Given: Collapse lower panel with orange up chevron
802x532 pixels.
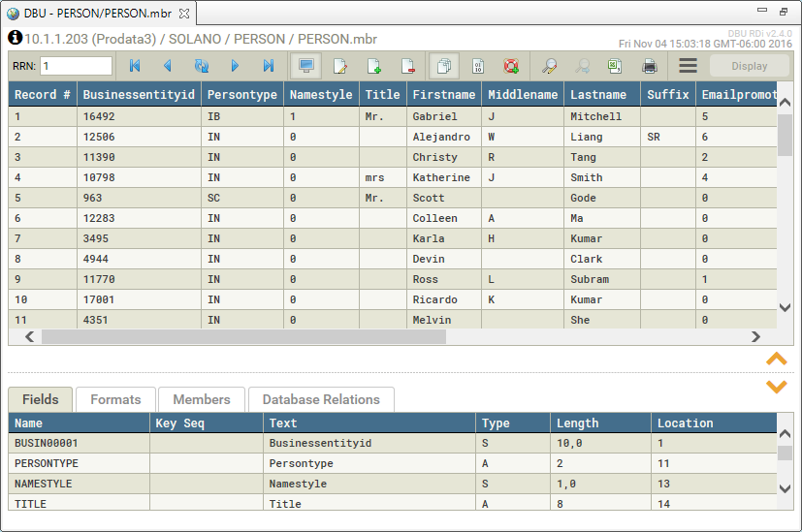Looking at the screenshot, I should click(777, 359).
